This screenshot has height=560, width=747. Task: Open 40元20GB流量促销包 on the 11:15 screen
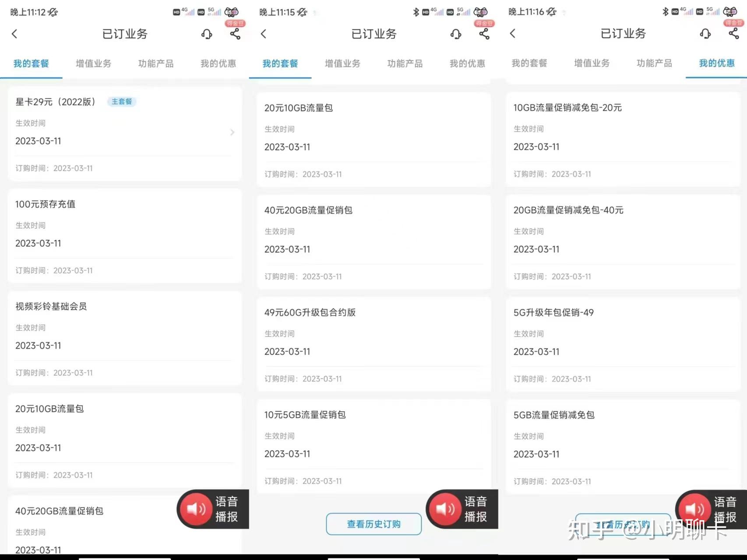(x=374, y=242)
